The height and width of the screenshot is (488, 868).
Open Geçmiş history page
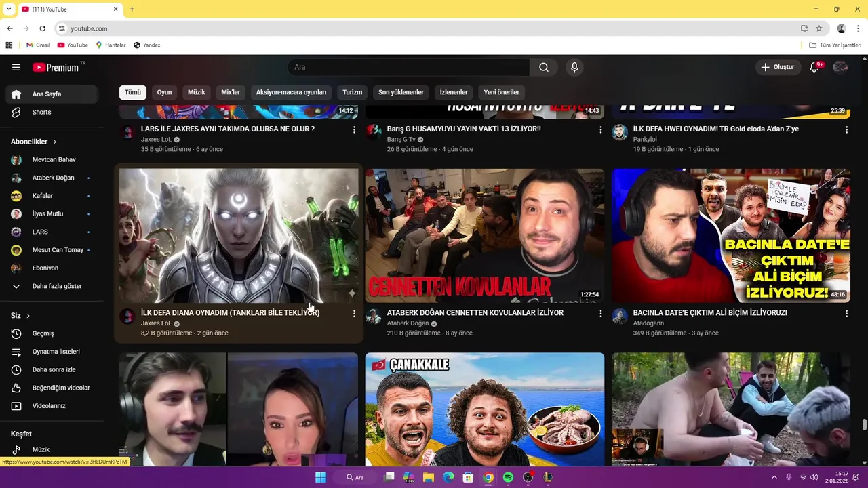coord(52,333)
